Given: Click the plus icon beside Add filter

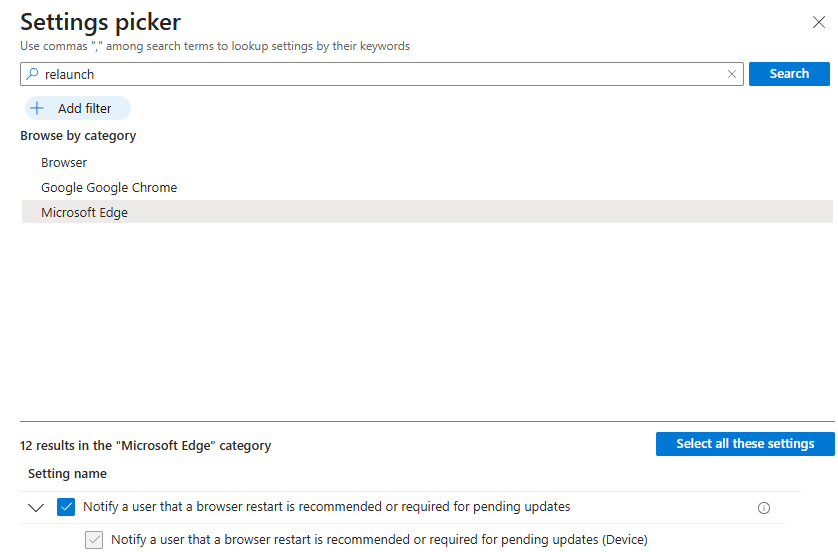Looking at the screenshot, I should tap(38, 109).
